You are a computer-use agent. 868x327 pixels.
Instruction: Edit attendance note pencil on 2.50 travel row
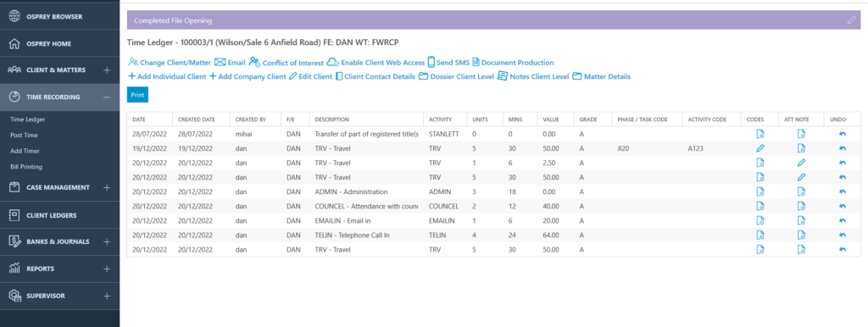pyautogui.click(x=801, y=163)
